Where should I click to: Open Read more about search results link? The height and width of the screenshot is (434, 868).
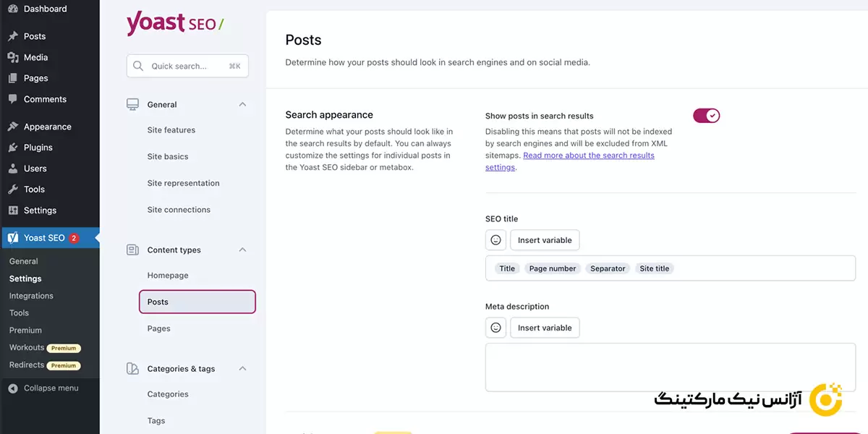pos(588,156)
